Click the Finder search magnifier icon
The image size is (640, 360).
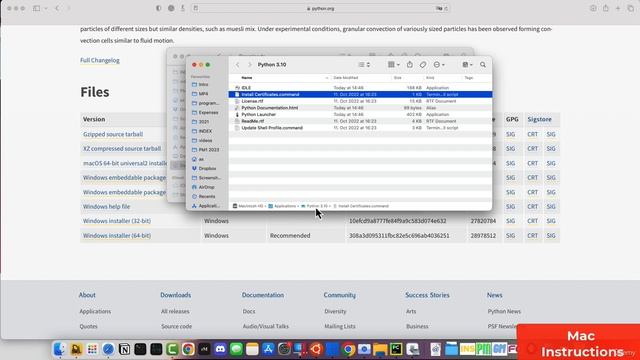pos(483,65)
